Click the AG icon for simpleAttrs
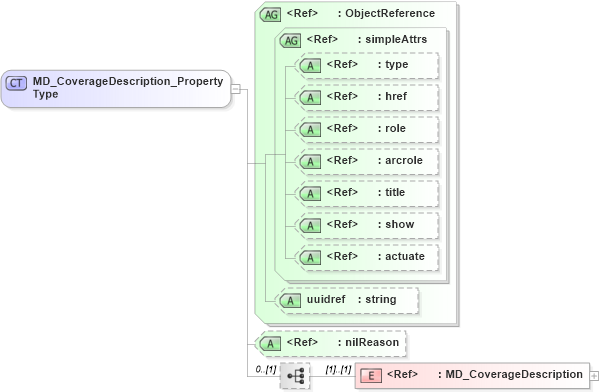This screenshot has width=599, height=392. point(291,40)
